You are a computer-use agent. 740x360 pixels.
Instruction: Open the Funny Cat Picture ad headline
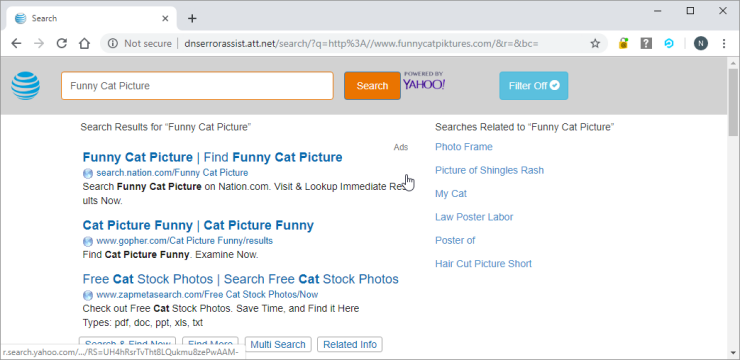coord(212,157)
